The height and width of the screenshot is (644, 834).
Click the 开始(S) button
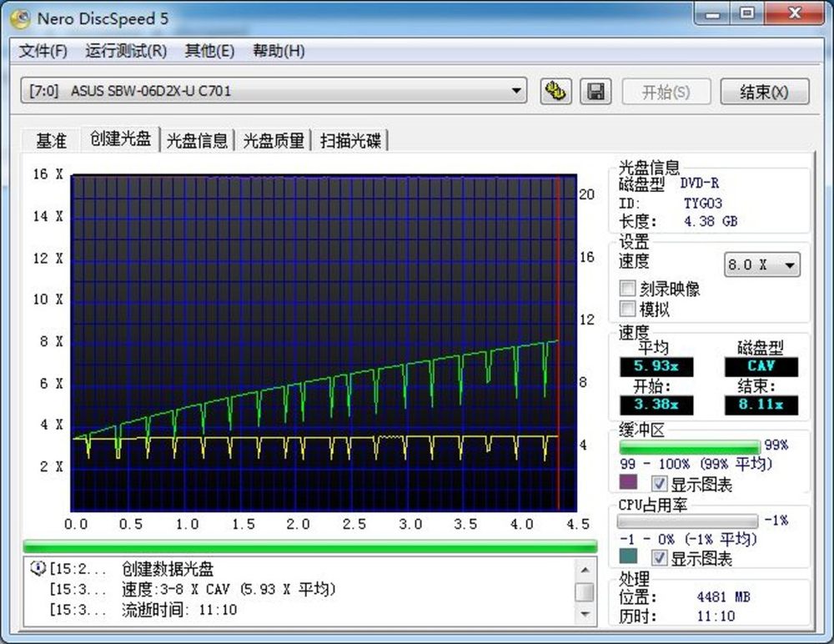(666, 92)
